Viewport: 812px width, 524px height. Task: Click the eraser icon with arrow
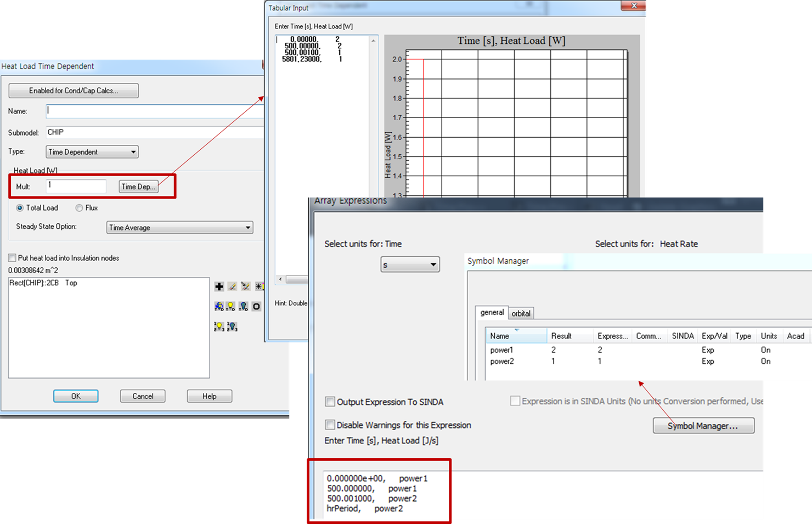pyautogui.click(x=245, y=286)
